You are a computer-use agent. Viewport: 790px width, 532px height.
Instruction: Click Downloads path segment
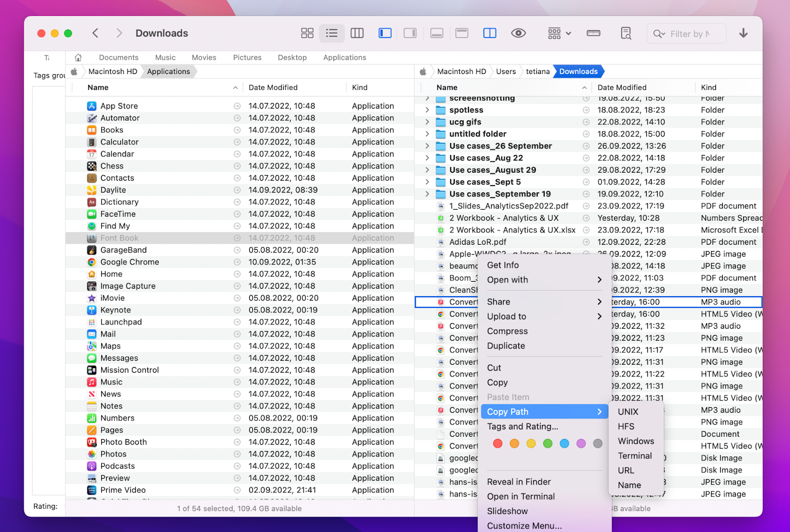point(578,72)
